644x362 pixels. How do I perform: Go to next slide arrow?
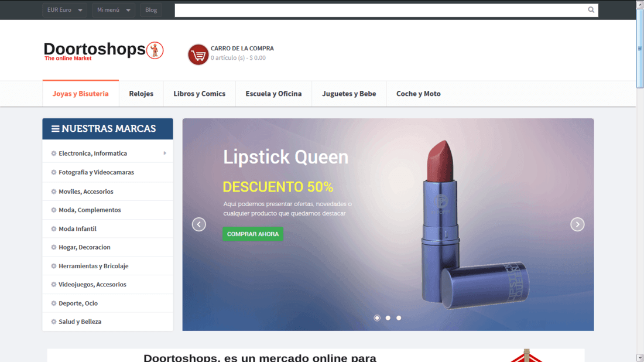tap(577, 224)
